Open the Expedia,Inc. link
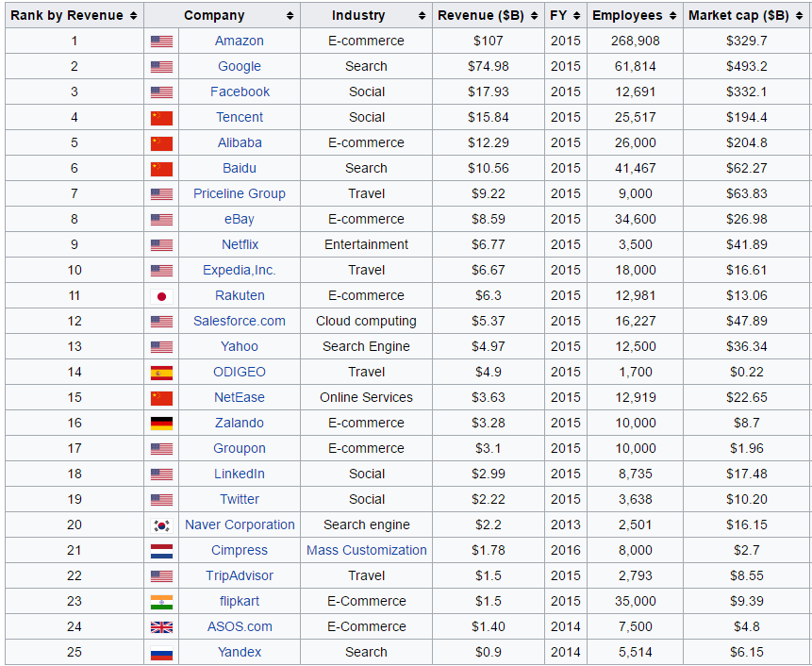812x666 pixels. point(240,270)
